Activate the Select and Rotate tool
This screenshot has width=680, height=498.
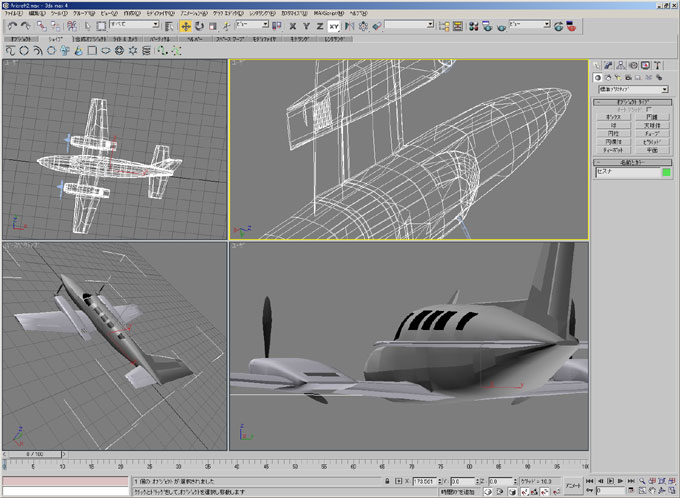click(x=199, y=26)
